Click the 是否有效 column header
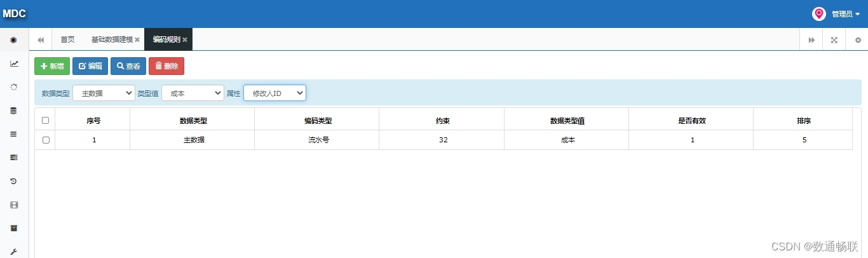This screenshot has width=868, height=258. tap(692, 120)
